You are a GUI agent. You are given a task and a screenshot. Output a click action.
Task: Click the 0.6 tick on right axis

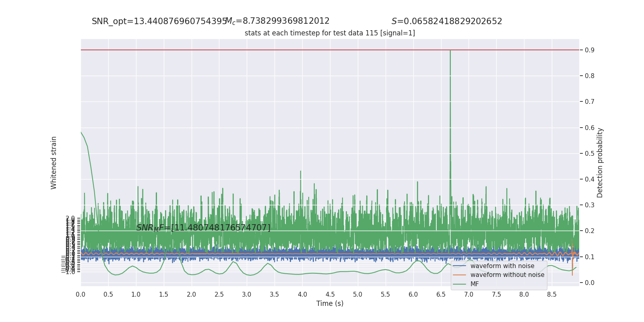click(x=590, y=128)
